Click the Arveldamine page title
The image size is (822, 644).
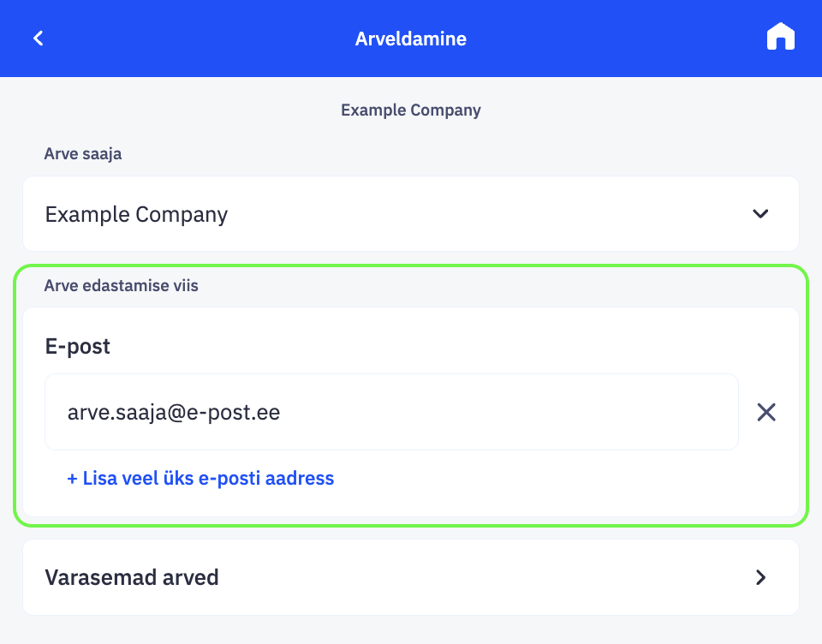[411, 39]
